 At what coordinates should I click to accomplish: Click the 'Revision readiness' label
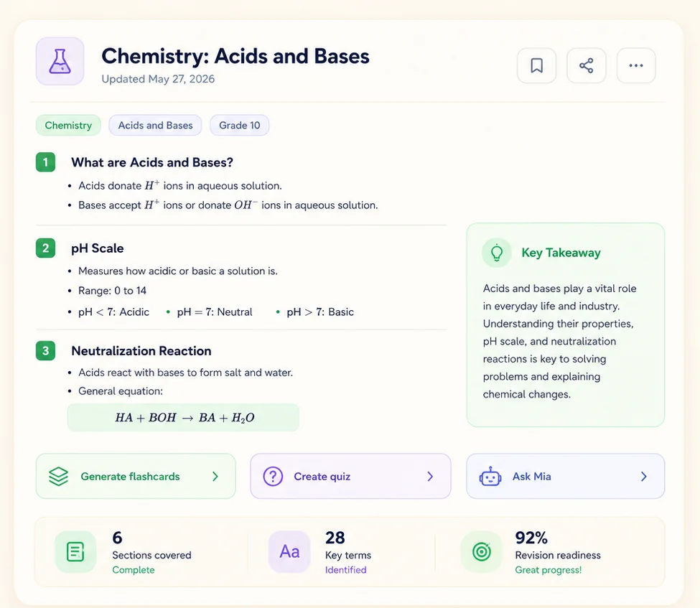[x=558, y=555]
